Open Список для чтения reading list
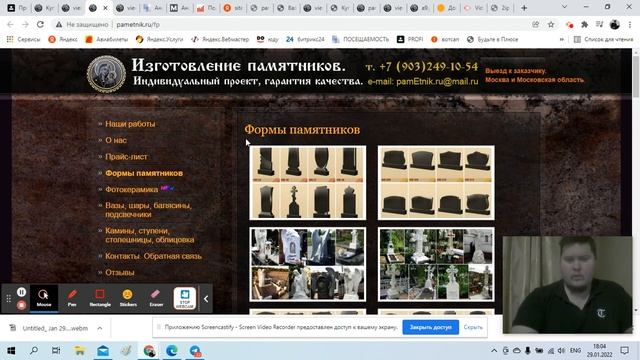Image resolution: width=640 pixels, height=360 pixels. click(603, 39)
